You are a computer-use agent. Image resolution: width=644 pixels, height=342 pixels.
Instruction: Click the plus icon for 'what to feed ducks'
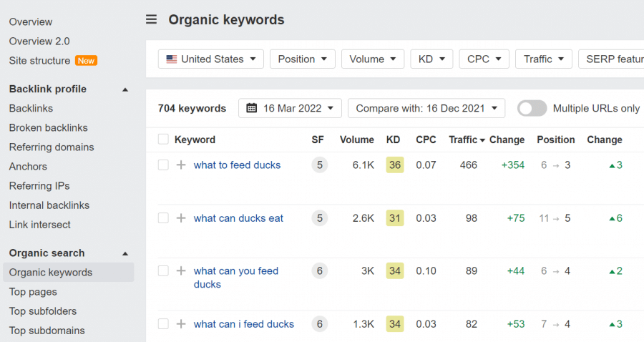coord(181,165)
